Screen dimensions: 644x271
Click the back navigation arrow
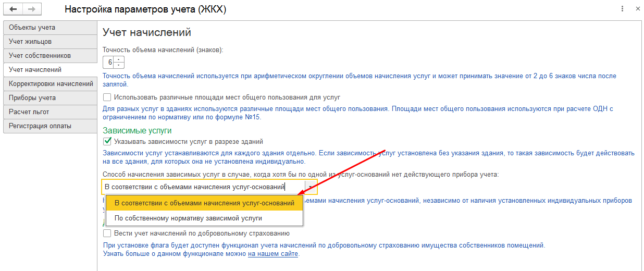click(13, 9)
